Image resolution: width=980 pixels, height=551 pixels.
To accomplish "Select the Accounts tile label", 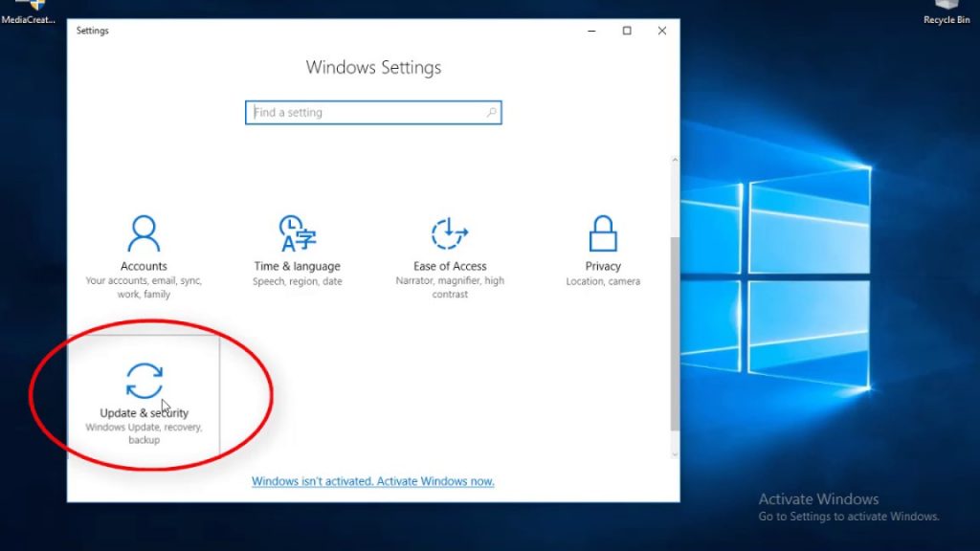I will coord(144,266).
